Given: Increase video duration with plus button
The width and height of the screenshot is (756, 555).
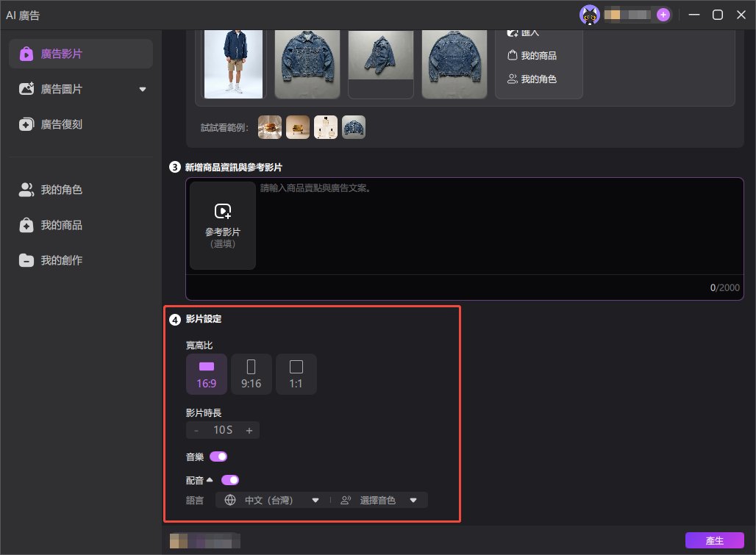Looking at the screenshot, I should [249, 430].
